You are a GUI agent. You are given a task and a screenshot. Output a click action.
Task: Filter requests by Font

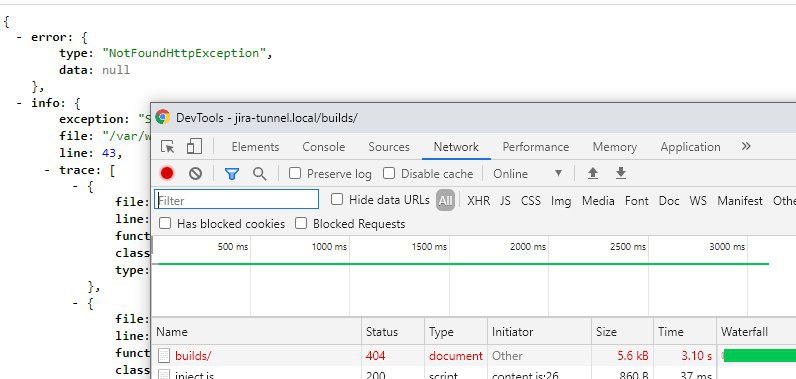point(637,200)
